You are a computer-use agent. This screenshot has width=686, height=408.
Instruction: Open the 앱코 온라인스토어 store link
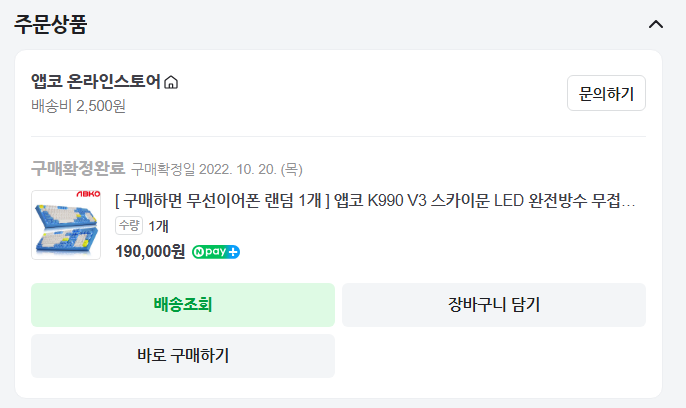pyautogui.click(x=95, y=81)
